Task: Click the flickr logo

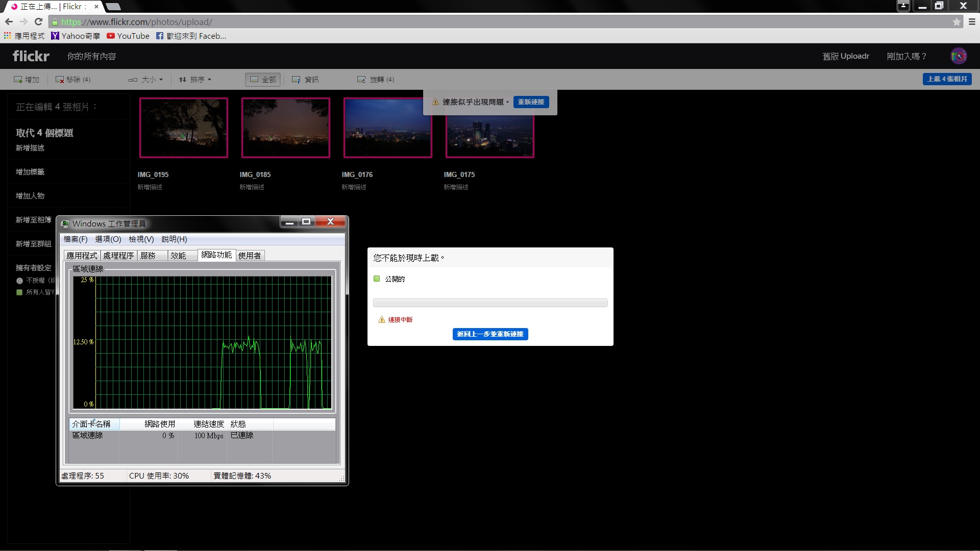Action: 31,56
